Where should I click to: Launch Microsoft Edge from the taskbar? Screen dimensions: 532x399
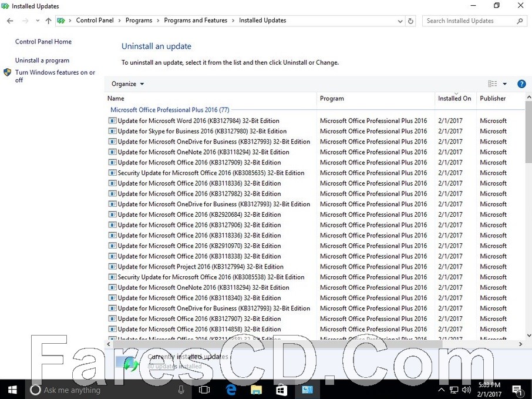(x=231, y=390)
